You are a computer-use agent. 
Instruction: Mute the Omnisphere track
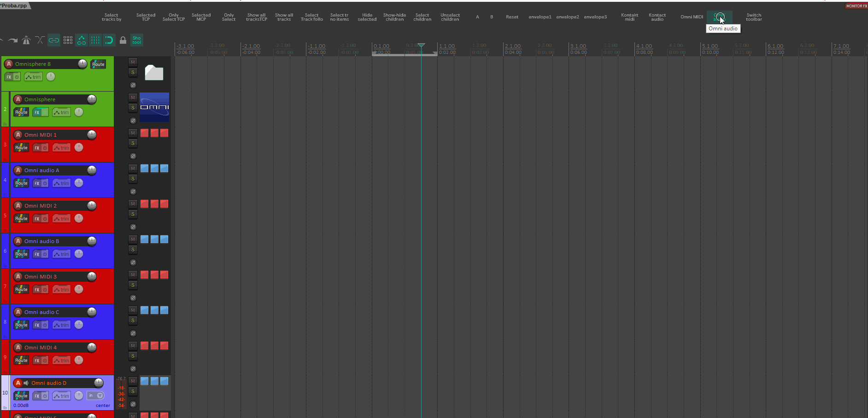133,98
